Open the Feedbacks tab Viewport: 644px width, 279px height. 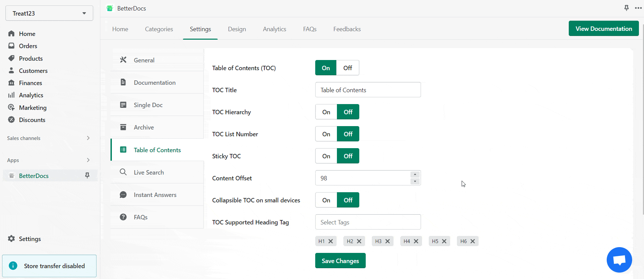coord(347,29)
